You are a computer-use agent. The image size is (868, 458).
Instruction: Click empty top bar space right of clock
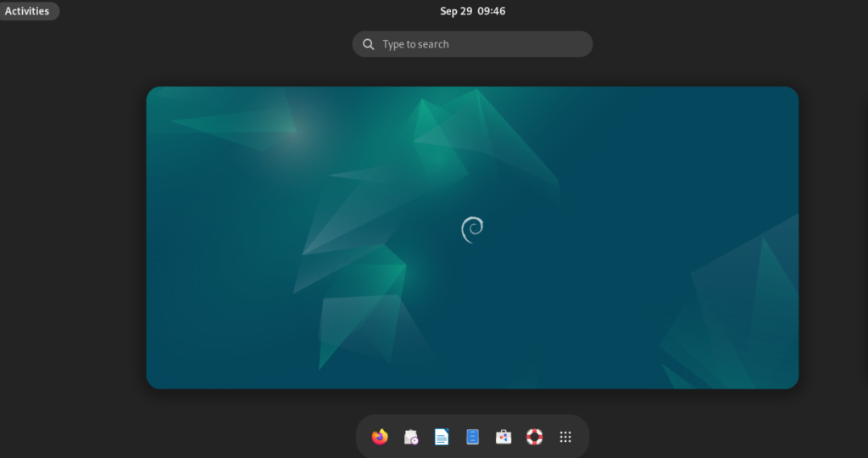click(x=678, y=11)
